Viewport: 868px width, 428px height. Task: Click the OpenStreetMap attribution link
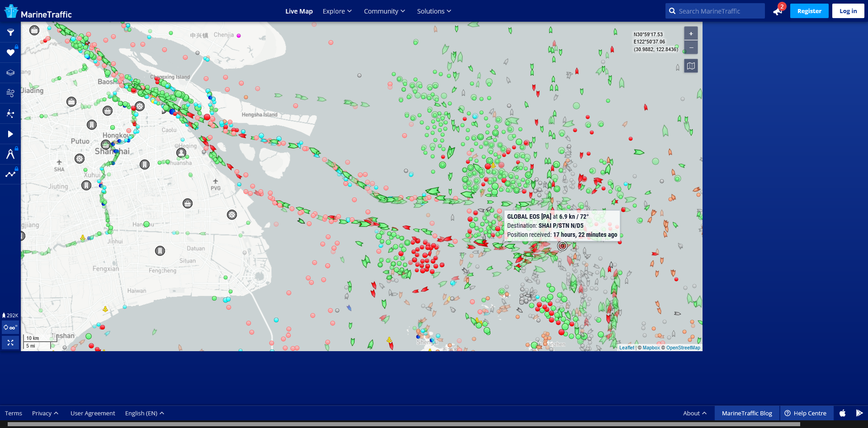(683, 348)
